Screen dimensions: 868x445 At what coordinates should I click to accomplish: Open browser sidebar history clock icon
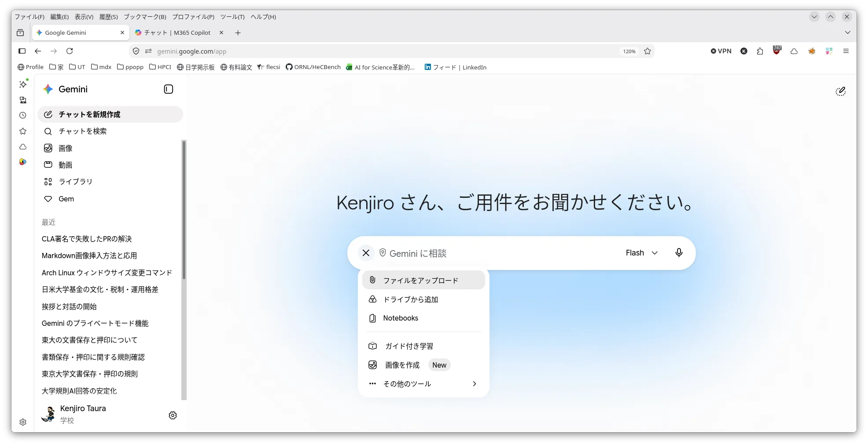point(23,115)
